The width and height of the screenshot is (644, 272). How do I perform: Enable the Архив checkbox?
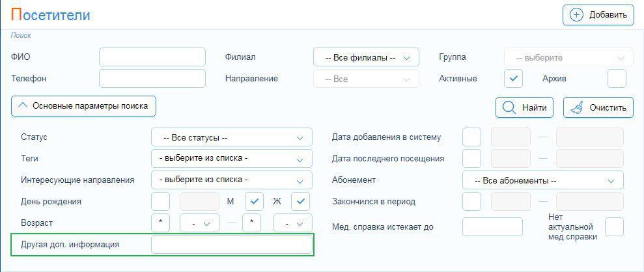point(617,78)
